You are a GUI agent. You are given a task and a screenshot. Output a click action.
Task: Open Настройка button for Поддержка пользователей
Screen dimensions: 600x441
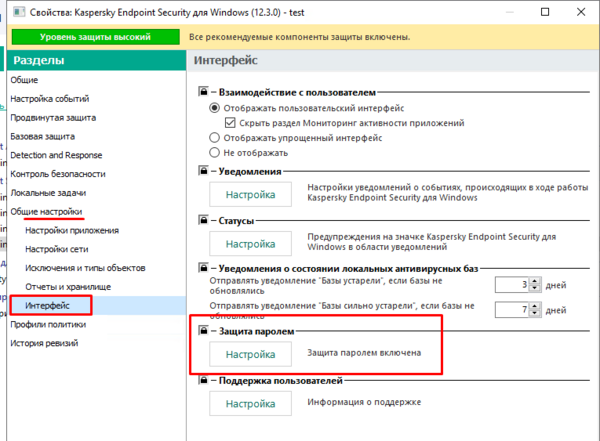click(x=250, y=404)
